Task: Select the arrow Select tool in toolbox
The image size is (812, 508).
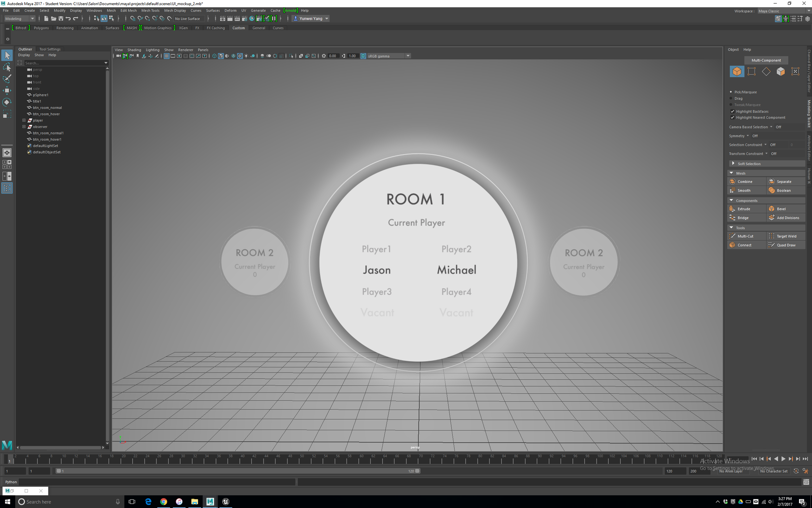Action: 7,55
